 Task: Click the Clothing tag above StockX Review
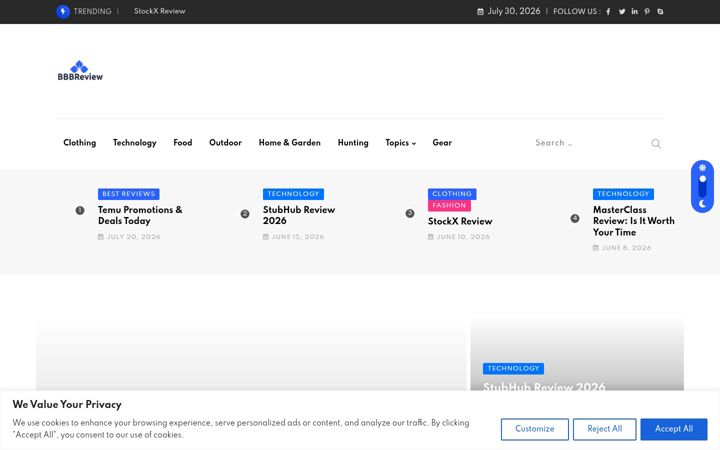pos(452,194)
